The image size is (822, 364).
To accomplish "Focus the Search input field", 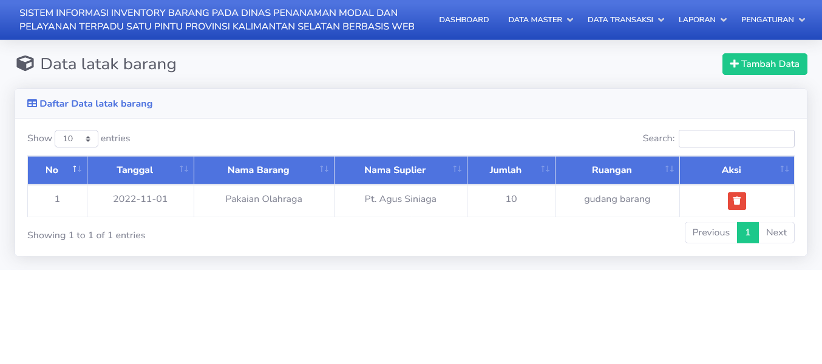I will 737,139.
